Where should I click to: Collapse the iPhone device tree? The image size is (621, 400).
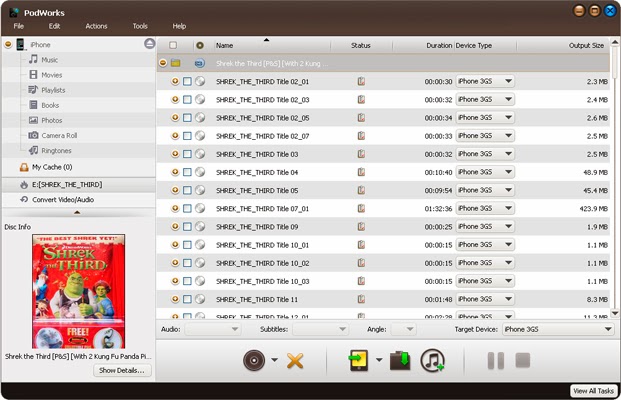(8, 44)
